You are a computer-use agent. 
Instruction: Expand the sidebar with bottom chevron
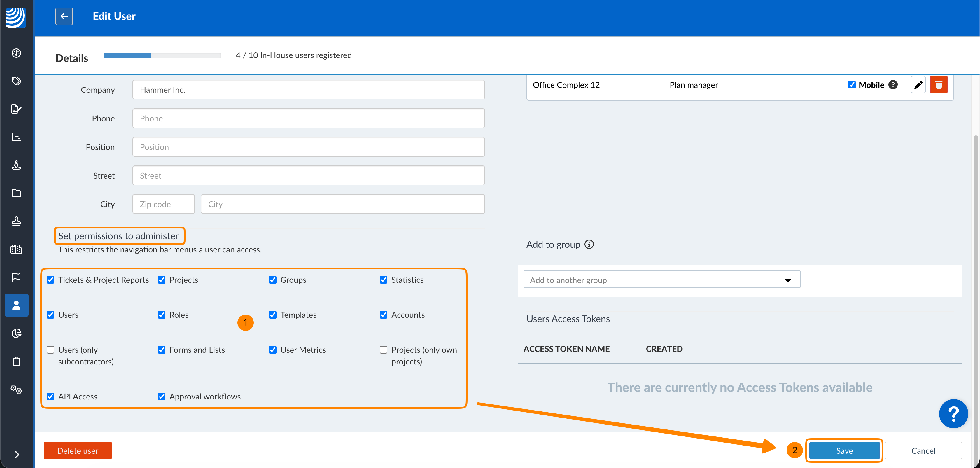(x=17, y=454)
